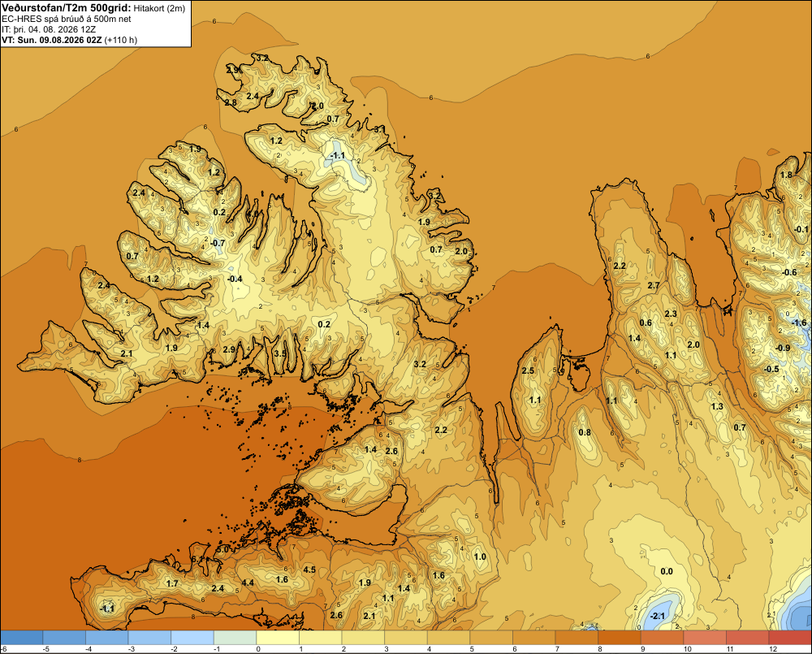Click the 'VT: Sun. 09.08.2026 02Z' valid time
The width and height of the screenshot is (812, 654).
tap(52, 40)
